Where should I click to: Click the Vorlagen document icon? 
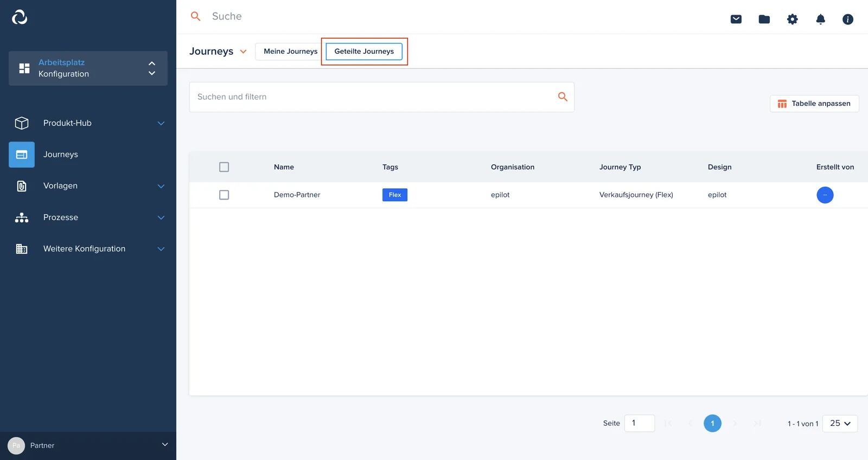[x=22, y=186]
